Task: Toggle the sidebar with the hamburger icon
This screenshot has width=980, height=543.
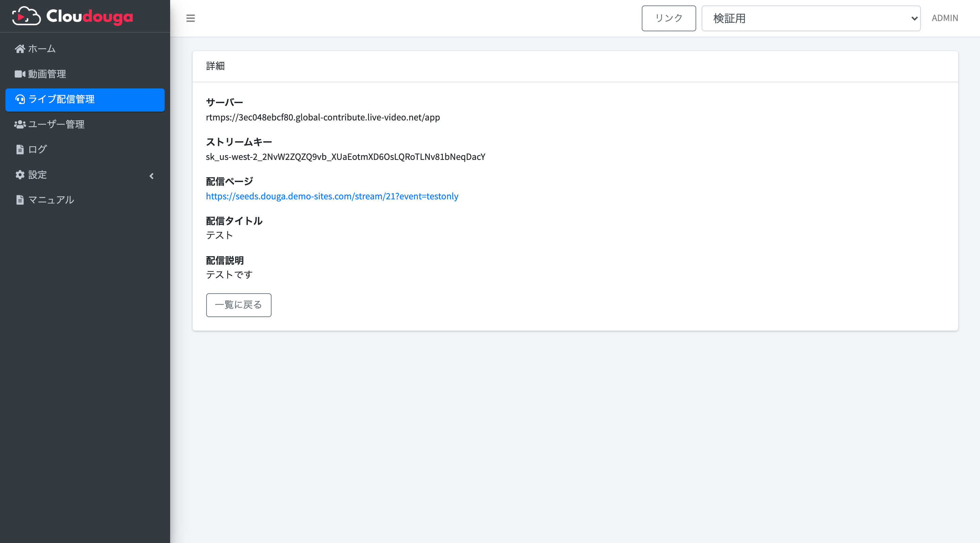Action: coord(191,18)
